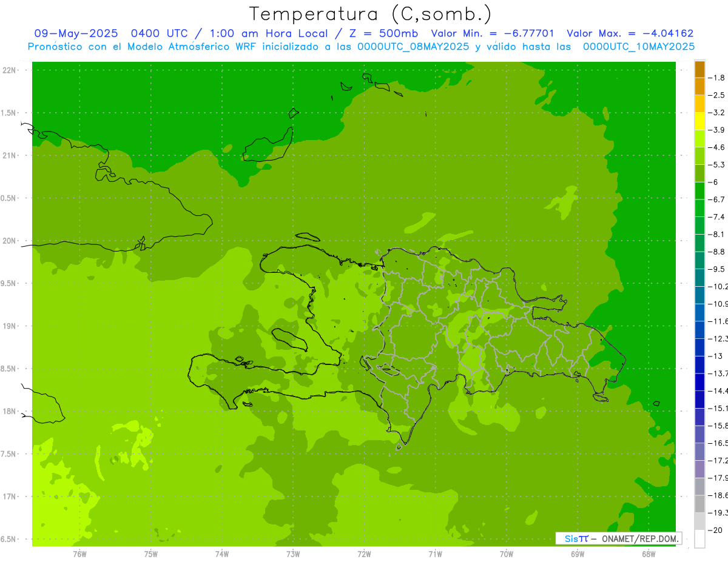Select the '72W' longitude label
The image size is (728, 562).
364,554
